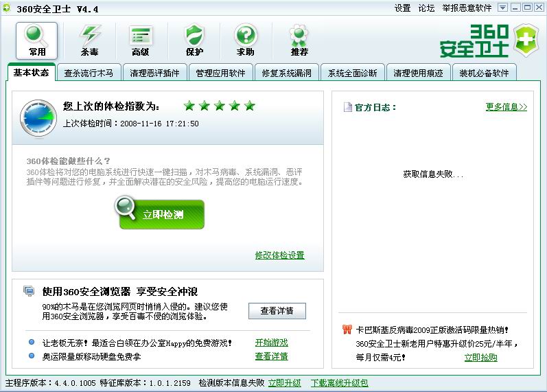Open the 杀毒 lightning toolbar icon
Viewport: 547px width, 392px height.
tap(89, 40)
